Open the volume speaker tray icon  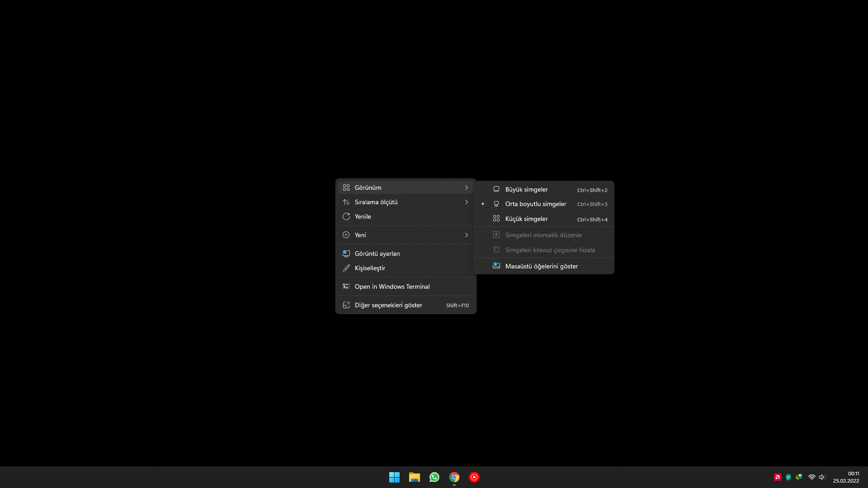coord(822,477)
